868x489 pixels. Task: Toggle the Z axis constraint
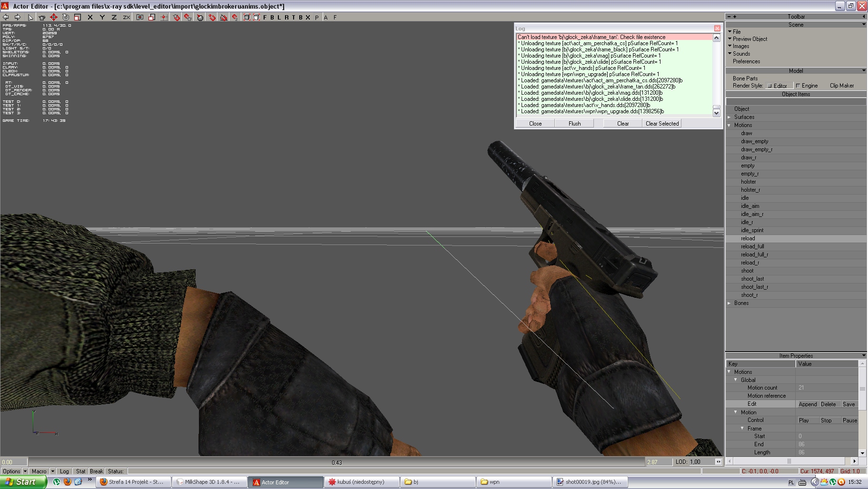[x=114, y=17]
